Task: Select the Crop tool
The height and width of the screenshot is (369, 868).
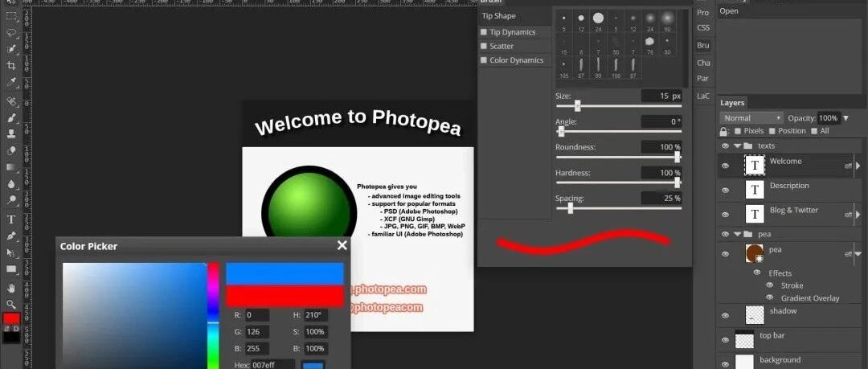Action: coord(11,66)
